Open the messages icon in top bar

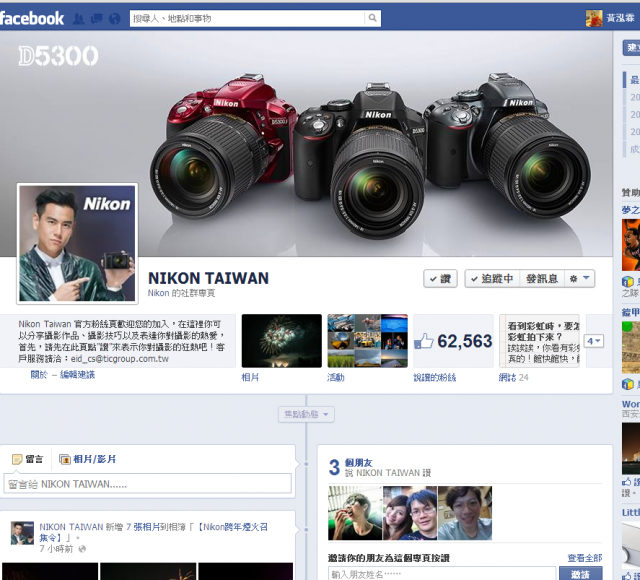click(x=96, y=19)
